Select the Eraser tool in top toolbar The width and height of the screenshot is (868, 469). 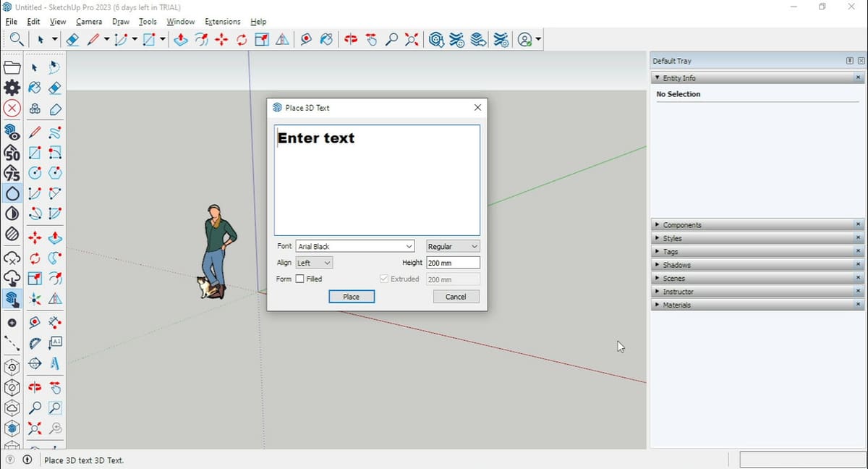click(72, 39)
